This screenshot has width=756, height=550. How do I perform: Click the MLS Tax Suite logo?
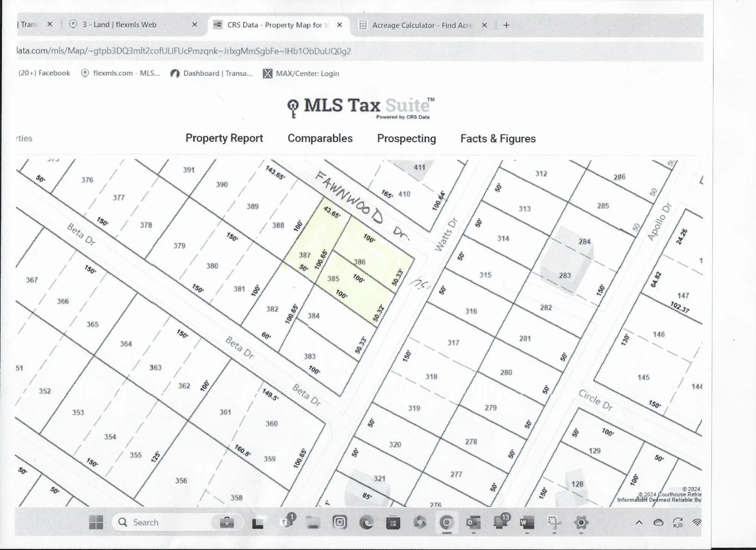360,108
